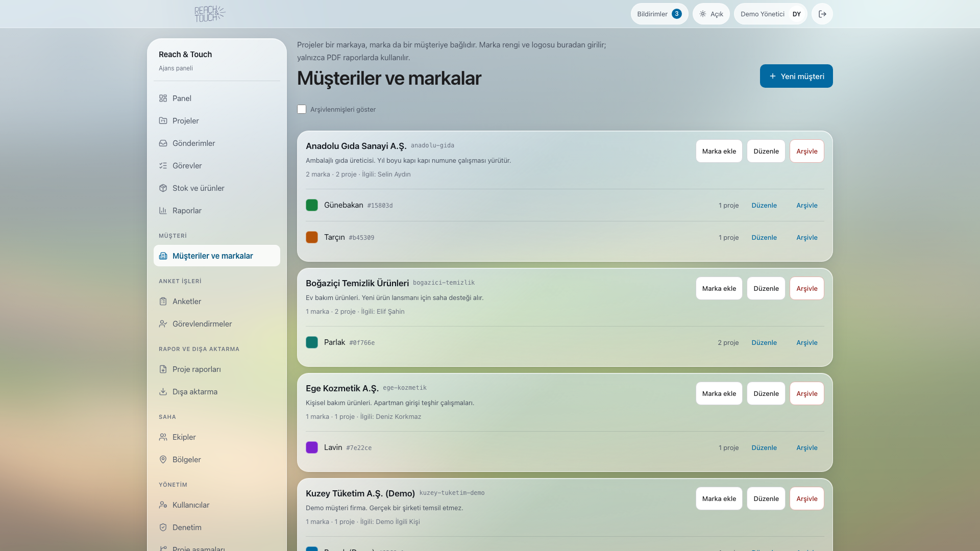
Task: Open Stok ve ürünler box icon
Action: (163, 188)
